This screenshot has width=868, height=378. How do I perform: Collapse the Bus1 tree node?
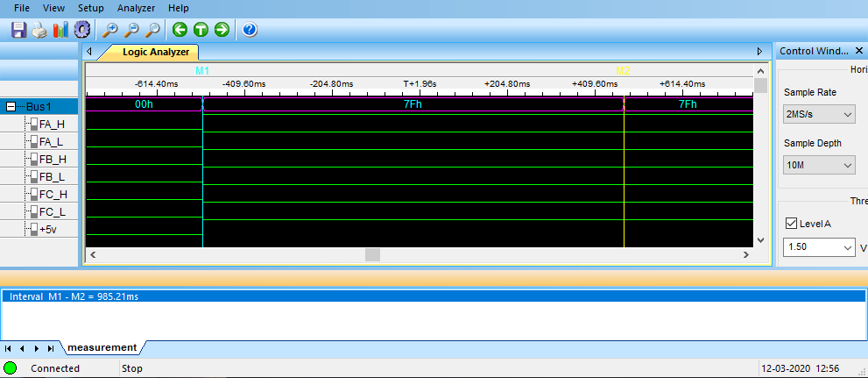click(x=11, y=106)
